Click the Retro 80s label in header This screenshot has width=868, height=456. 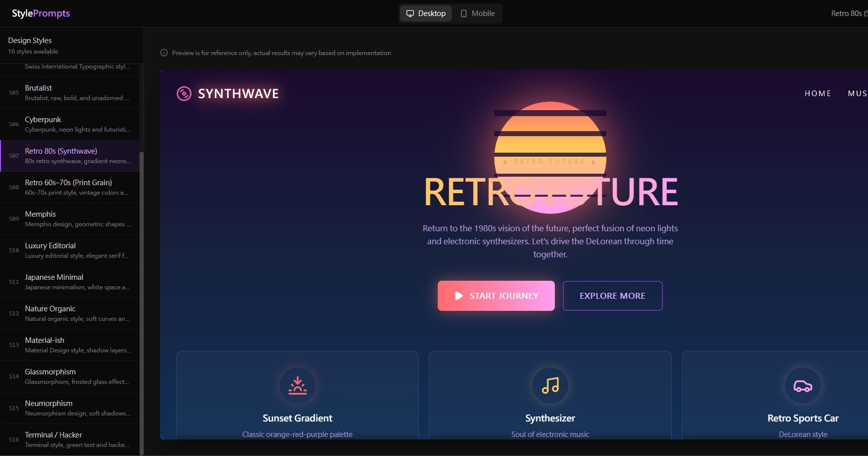pos(849,14)
